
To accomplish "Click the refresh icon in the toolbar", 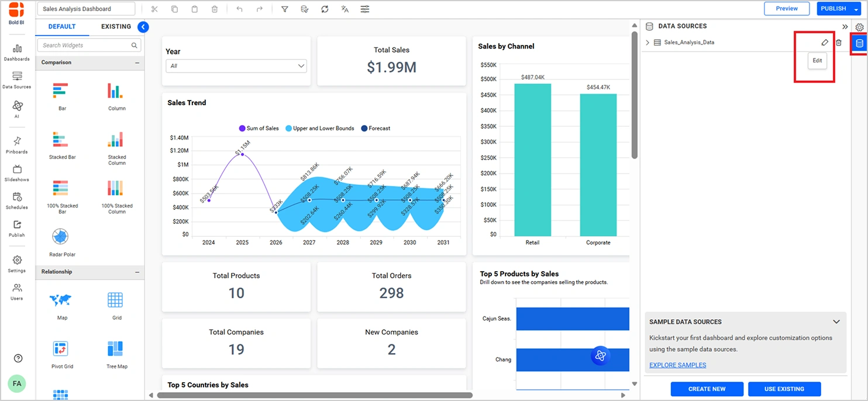I will pos(325,9).
